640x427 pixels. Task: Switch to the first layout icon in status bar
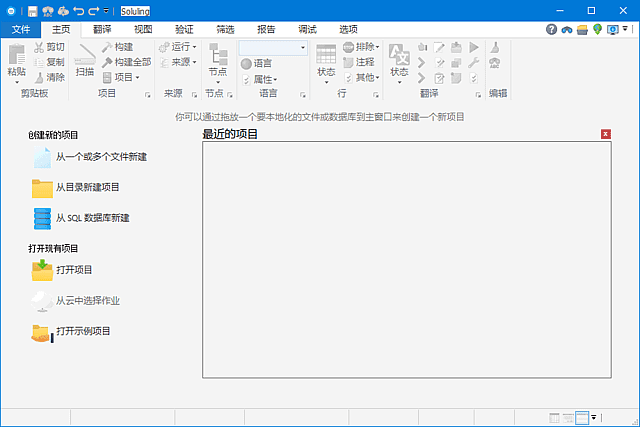[554, 417]
